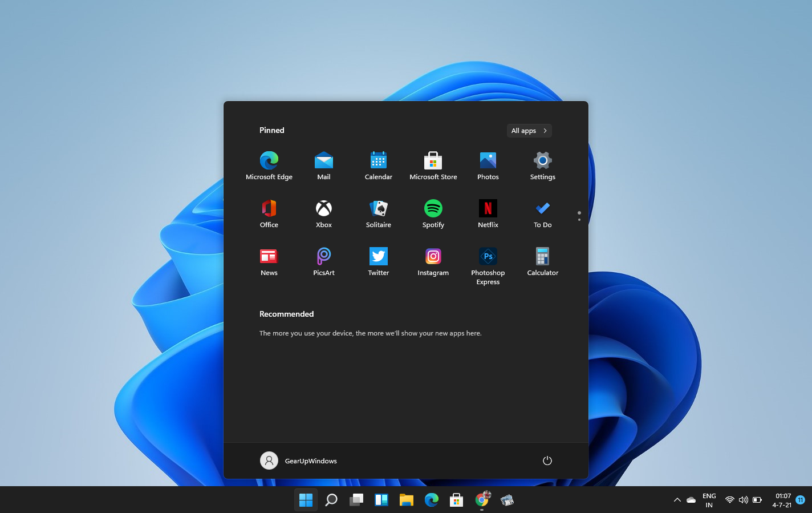Switch to Google Chrome on the taskbar
This screenshot has height=513, width=812.
pos(482,500)
